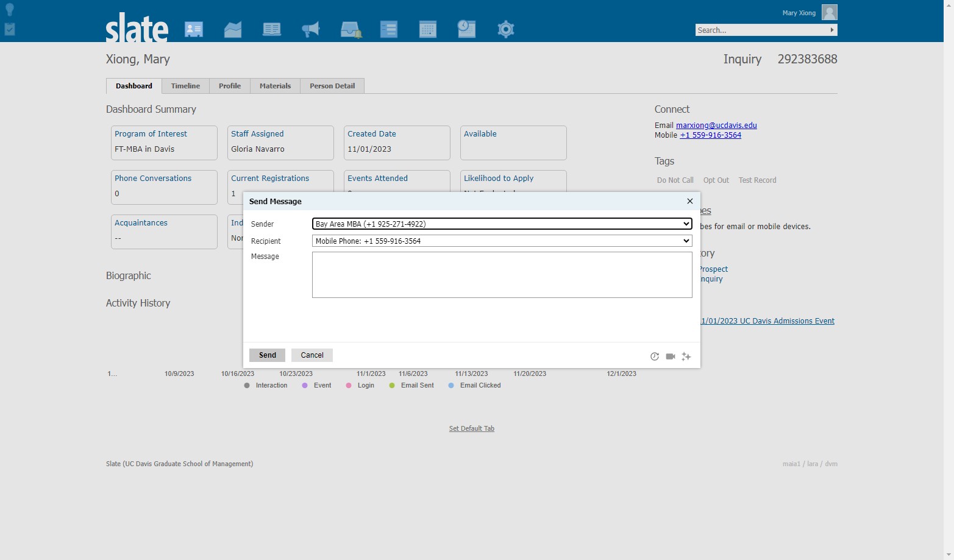Click the video camera icon in dialog

point(671,356)
